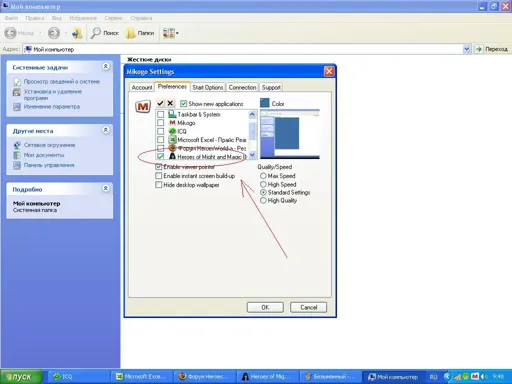The width and height of the screenshot is (512, 384).
Task: Click the go arrow icon next to Переход
Action: pyautogui.click(x=479, y=49)
